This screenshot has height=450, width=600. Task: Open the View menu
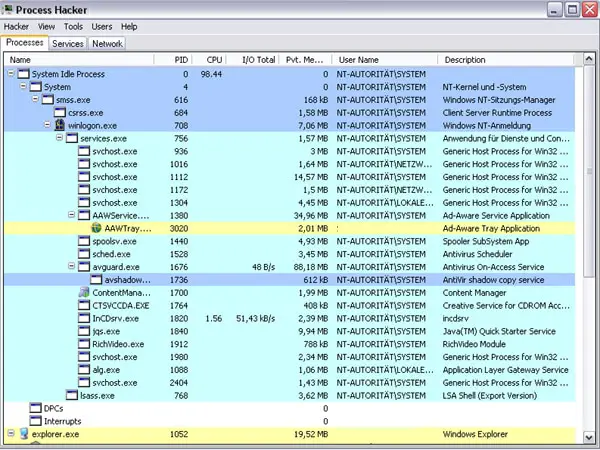coord(46,27)
